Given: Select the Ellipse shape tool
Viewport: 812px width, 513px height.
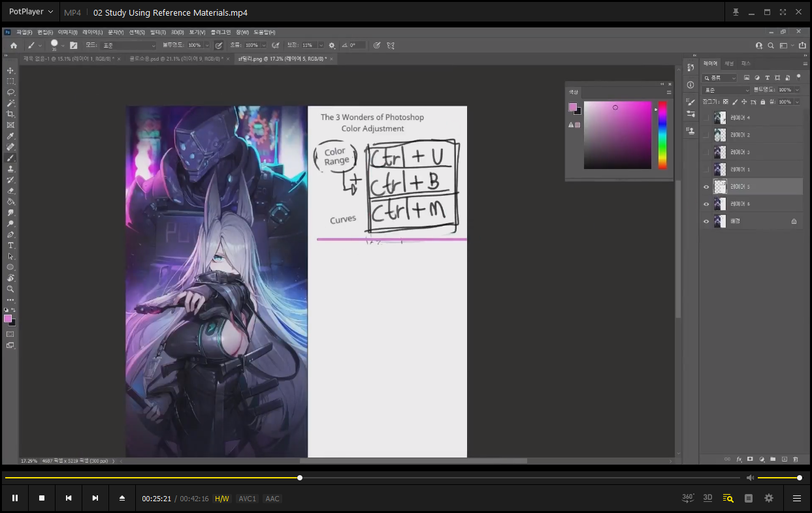Looking at the screenshot, I should coord(10,267).
